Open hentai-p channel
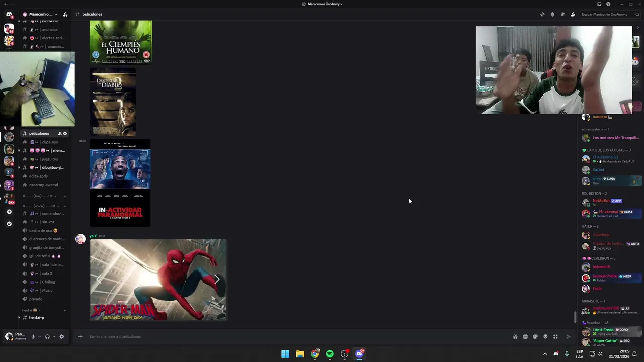The width and height of the screenshot is (644, 362). (x=44, y=317)
